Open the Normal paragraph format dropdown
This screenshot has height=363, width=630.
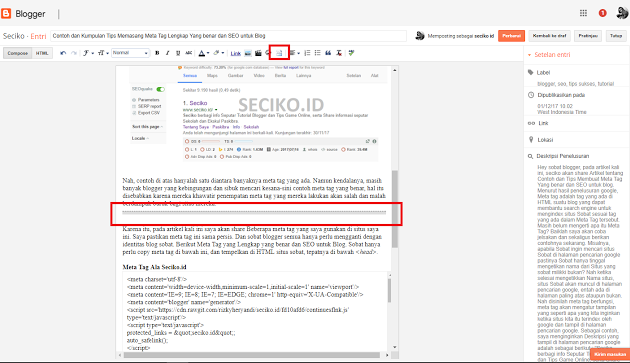click(130, 53)
